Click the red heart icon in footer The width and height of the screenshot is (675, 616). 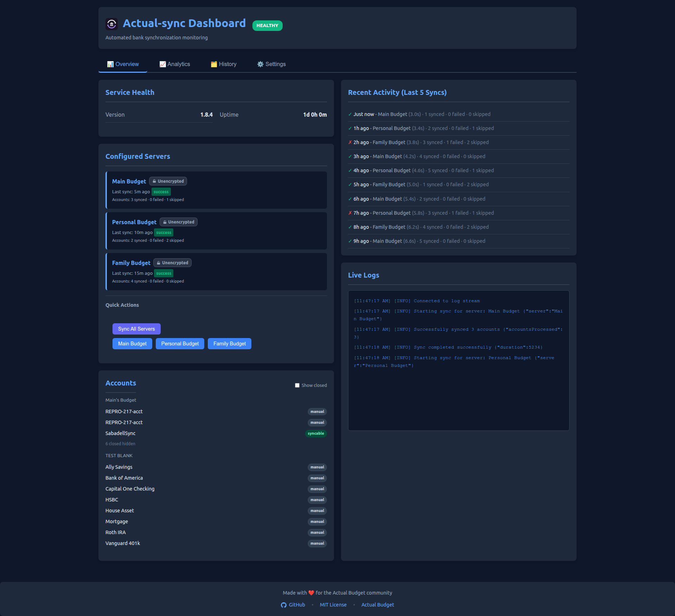[x=311, y=593]
